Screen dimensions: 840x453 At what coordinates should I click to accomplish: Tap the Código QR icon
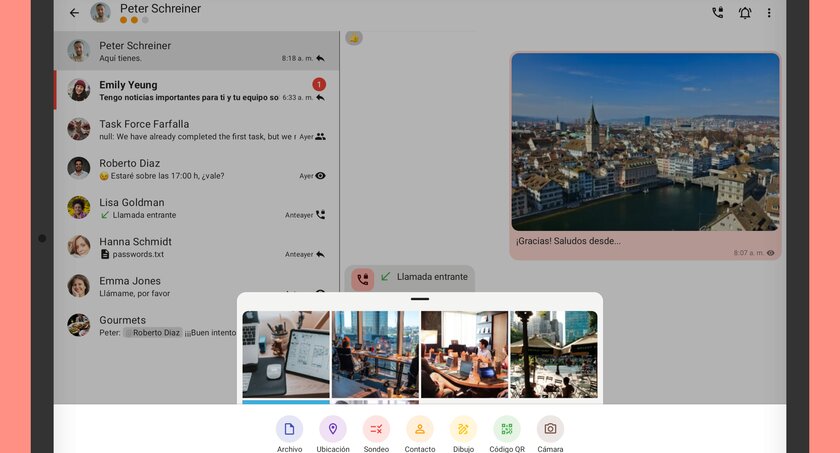click(507, 429)
